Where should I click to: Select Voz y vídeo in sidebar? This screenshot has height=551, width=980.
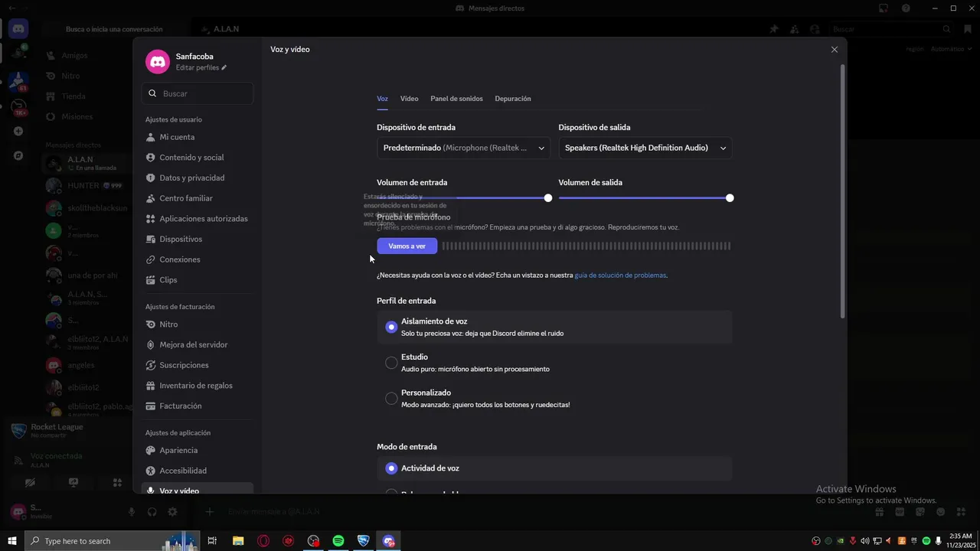click(x=198, y=488)
